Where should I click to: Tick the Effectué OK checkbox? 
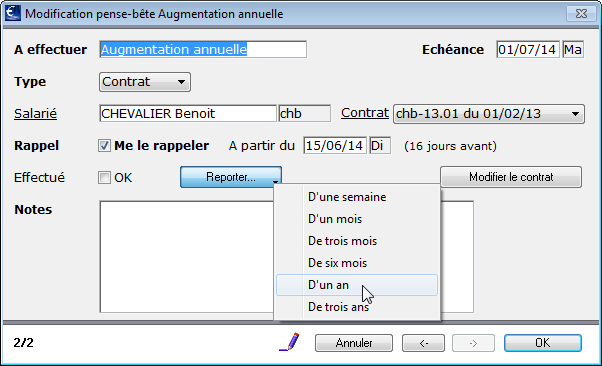point(104,177)
